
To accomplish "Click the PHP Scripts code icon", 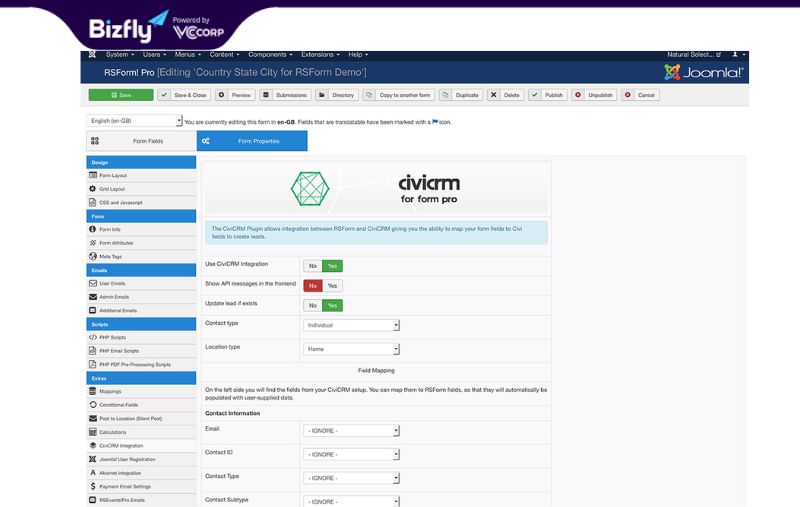I will [93, 337].
